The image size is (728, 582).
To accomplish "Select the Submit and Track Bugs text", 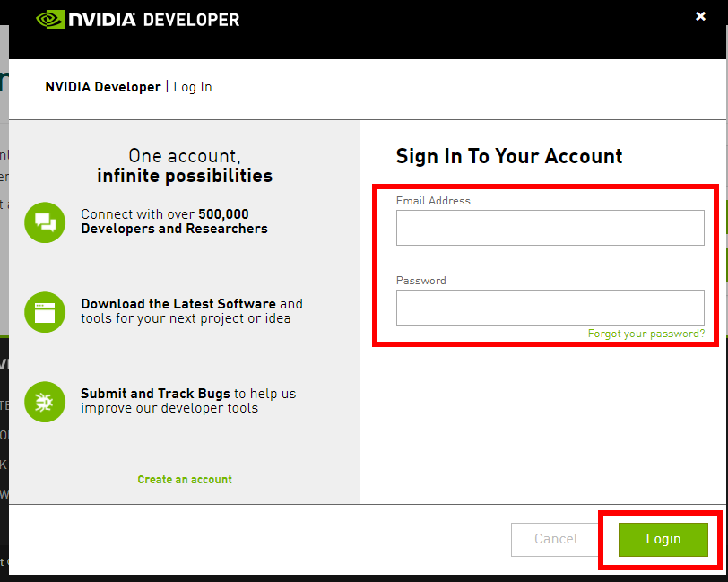I will [x=155, y=394].
